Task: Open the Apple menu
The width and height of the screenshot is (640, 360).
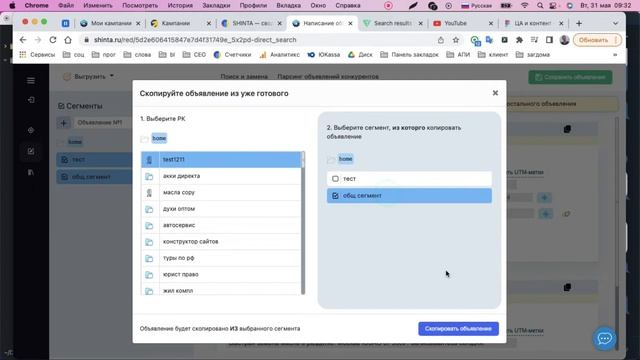Action: tap(12, 6)
